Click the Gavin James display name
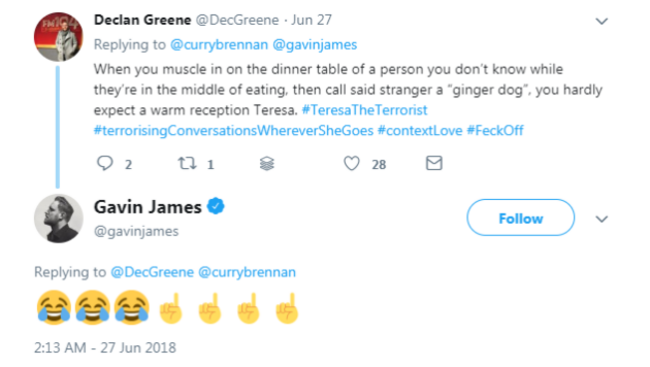 (x=148, y=207)
